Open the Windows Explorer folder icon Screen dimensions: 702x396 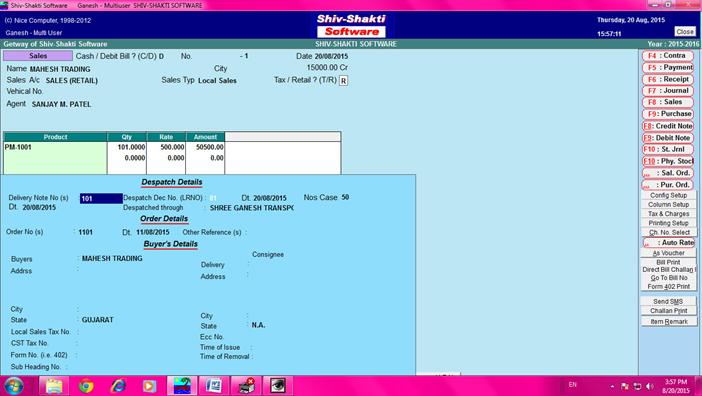(54, 386)
